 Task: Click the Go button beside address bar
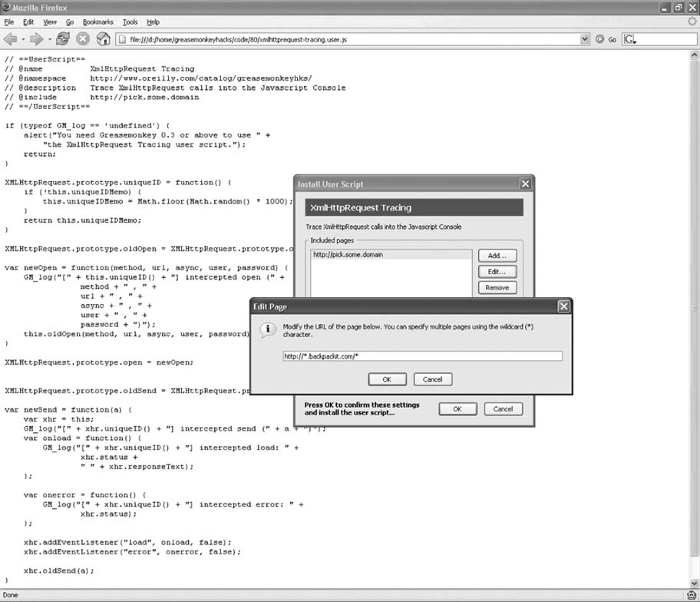click(606, 38)
